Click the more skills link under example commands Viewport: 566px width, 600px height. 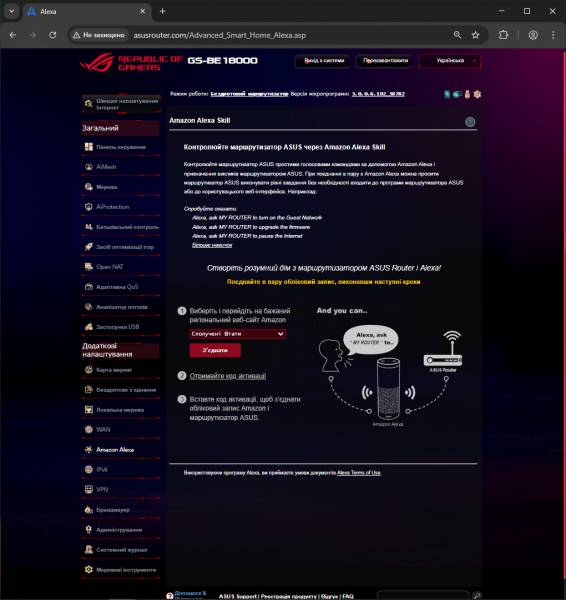coord(212,245)
